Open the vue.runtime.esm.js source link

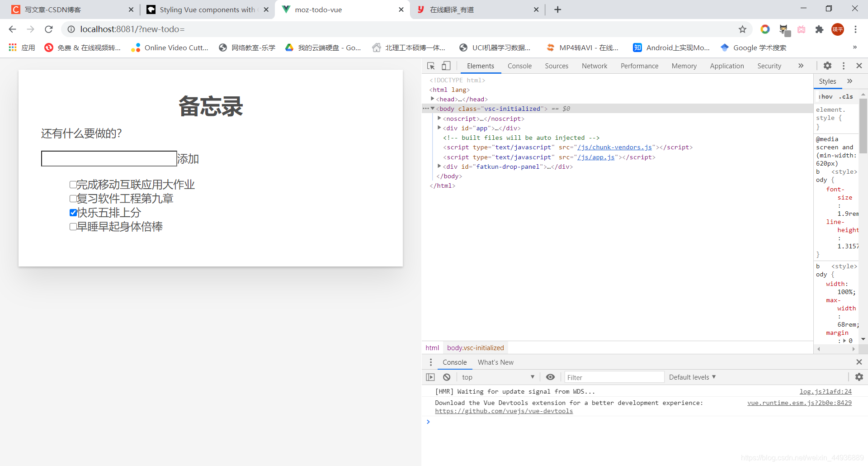[799, 403]
